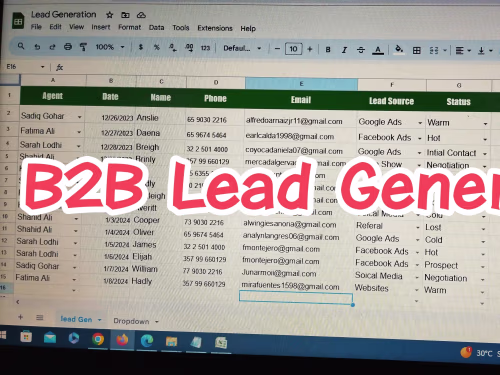The height and width of the screenshot is (375, 500).
Task: Open fill color paint bucket
Action: pyautogui.click(x=399, y=50)
